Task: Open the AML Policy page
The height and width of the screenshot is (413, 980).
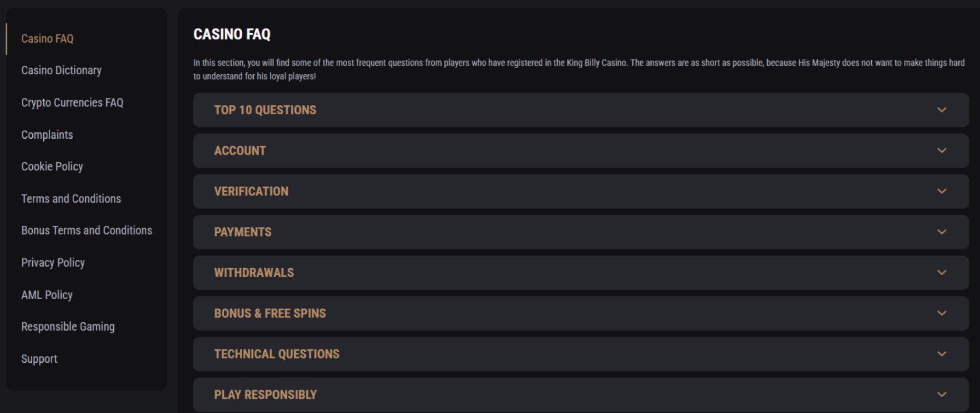Action: [x=47, y=295]
